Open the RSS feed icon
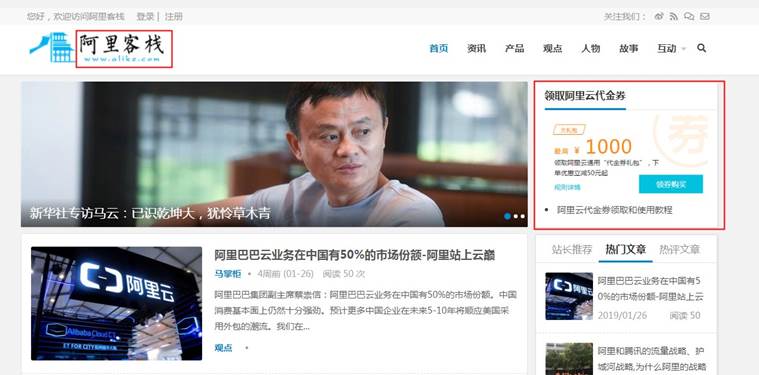 click(x=674, y=16)
